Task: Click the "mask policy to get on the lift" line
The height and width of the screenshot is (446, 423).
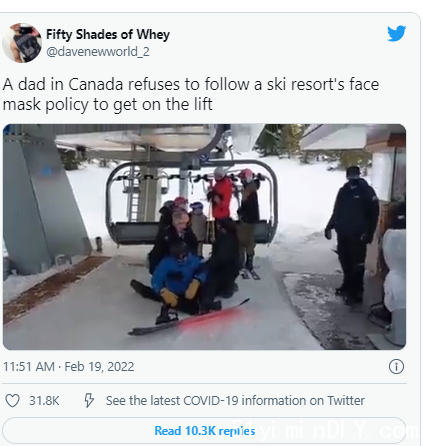Action: tap(107, 104)
